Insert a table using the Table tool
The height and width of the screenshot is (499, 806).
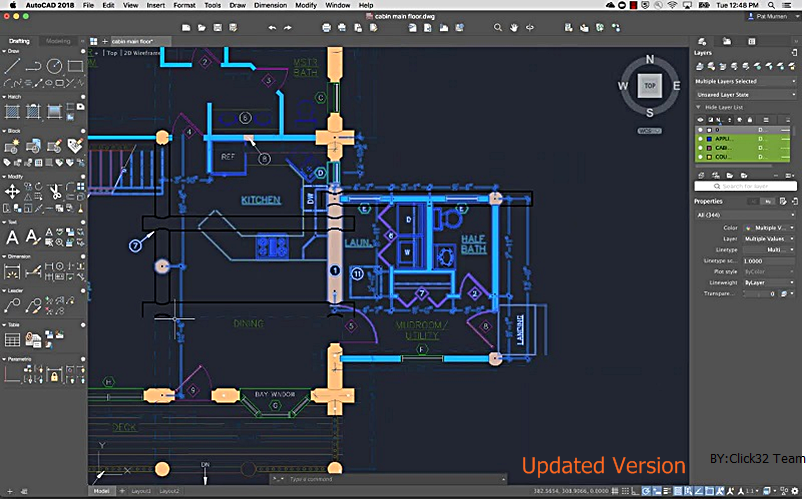tap(13, 340)
